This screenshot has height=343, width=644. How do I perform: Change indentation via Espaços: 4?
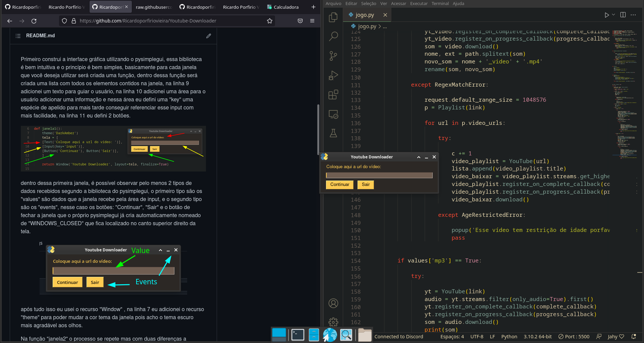(x=452, y=337)
